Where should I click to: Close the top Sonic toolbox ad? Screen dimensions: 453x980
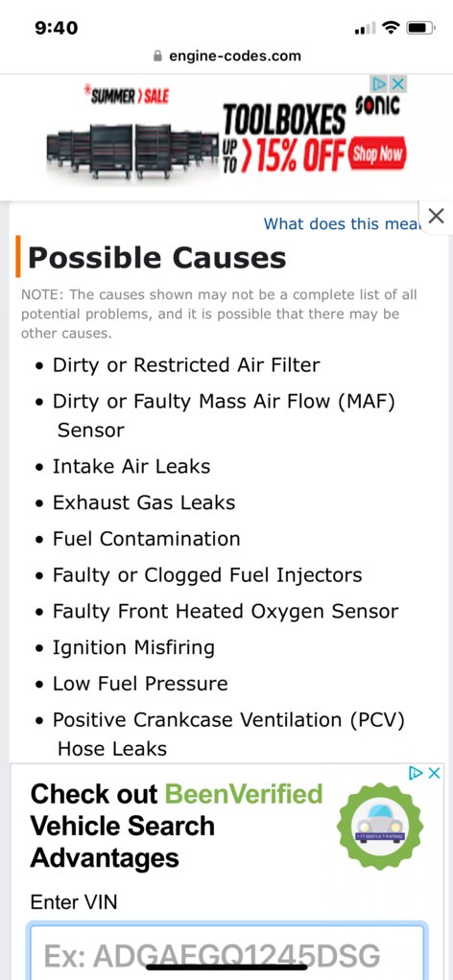coord(398,83)
